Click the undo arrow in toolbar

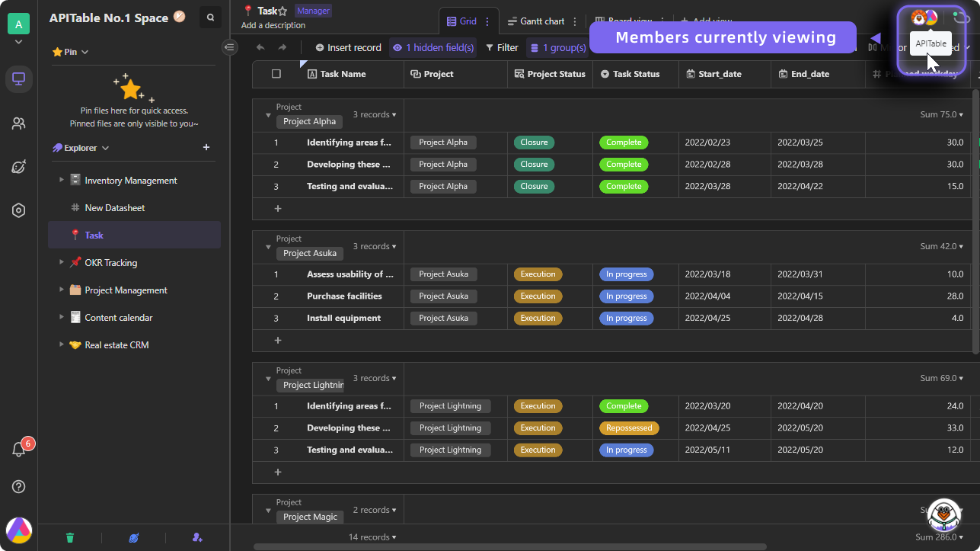click(x=260, y=47)
